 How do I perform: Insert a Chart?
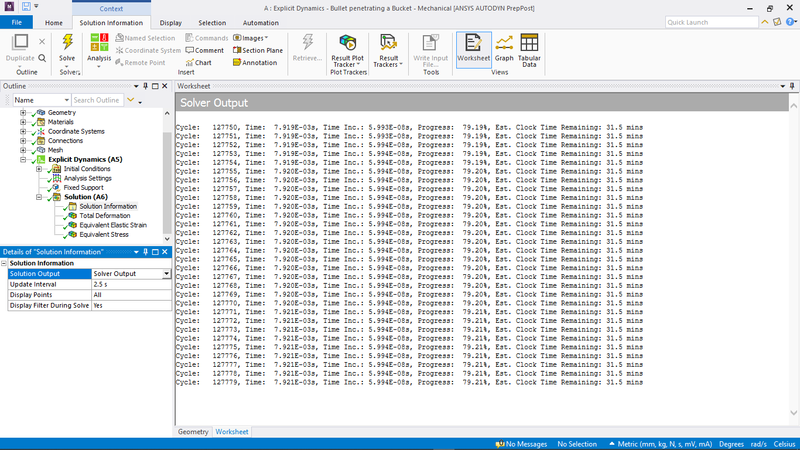click(198, 62)
